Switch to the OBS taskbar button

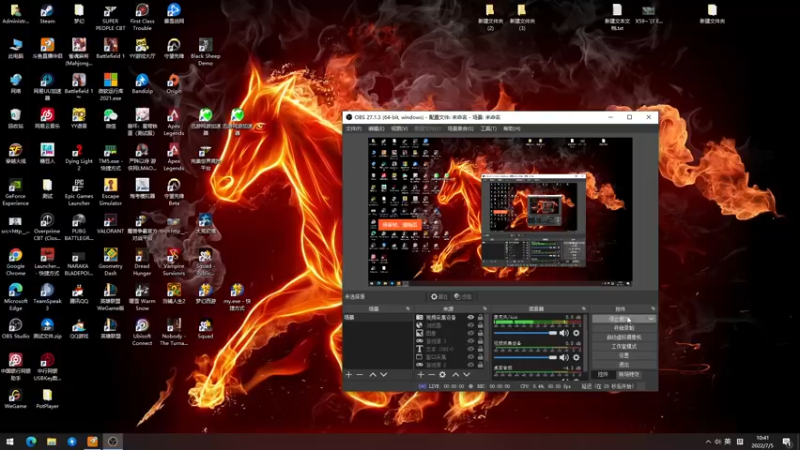(113, 441)
